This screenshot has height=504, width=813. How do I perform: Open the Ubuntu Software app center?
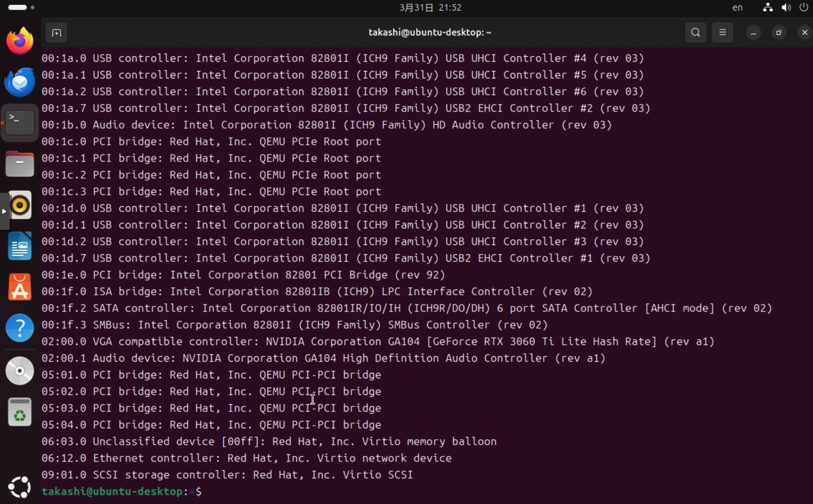coord(20,287)
